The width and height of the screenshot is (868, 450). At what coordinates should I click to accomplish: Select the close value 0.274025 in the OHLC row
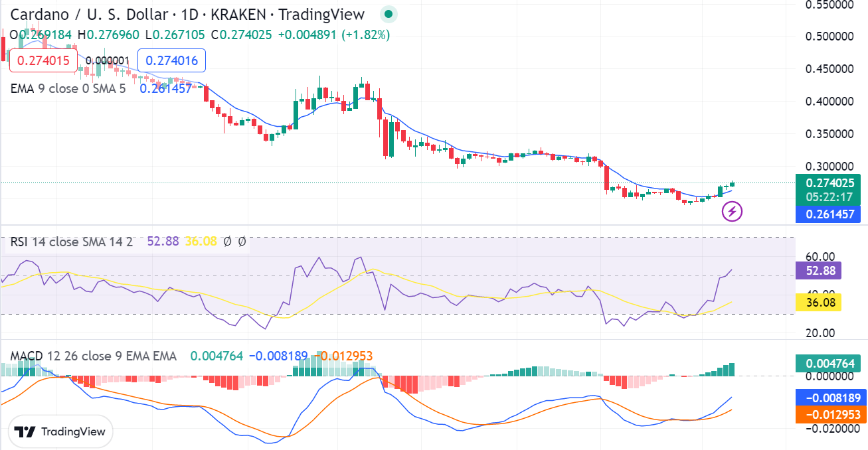tap(246, 35)
